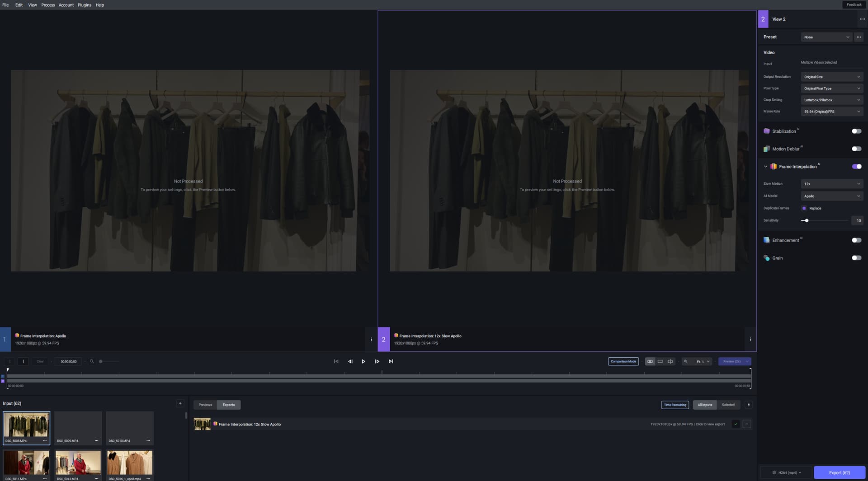Select the single view layout icon
Image resolution: width=868 pixels, height=481 pixels.
pyautogui.click(x=660, y=361)
